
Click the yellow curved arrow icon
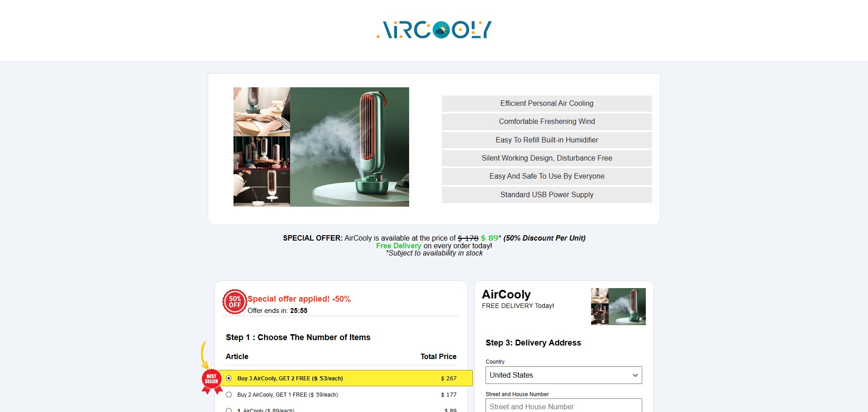coord(204,355)
